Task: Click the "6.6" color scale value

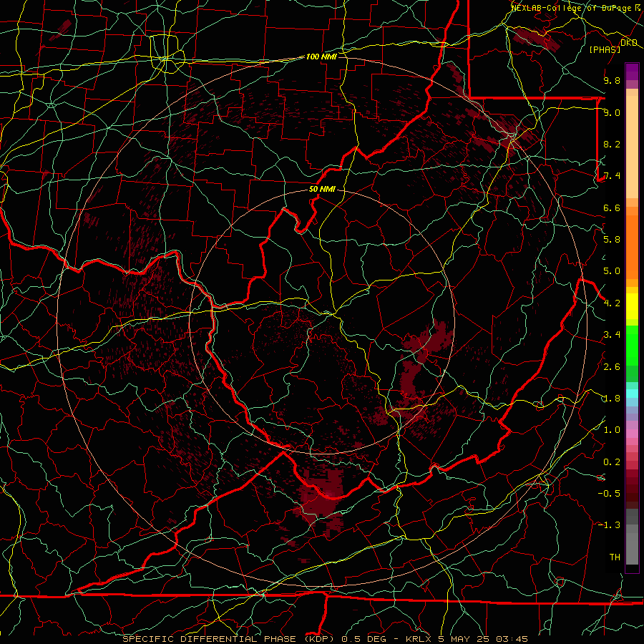Action: point(612,208)
